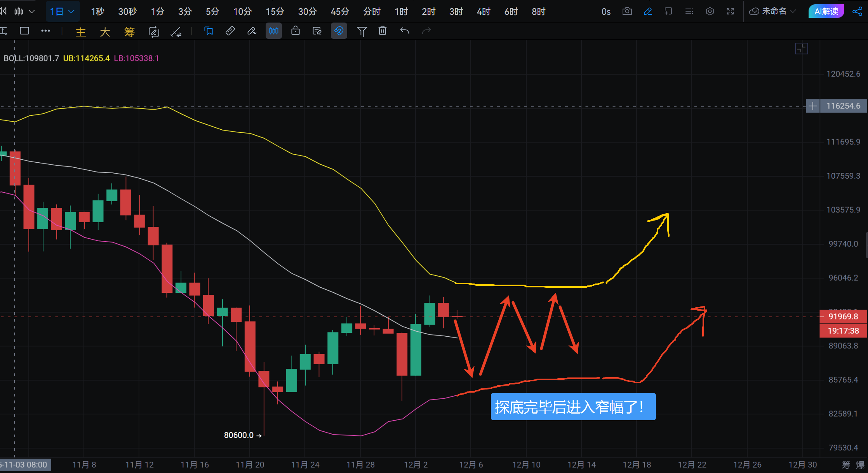Switch to the 4时 timeframe
Screen dimensions: 868x473
(x=484, y=12)
